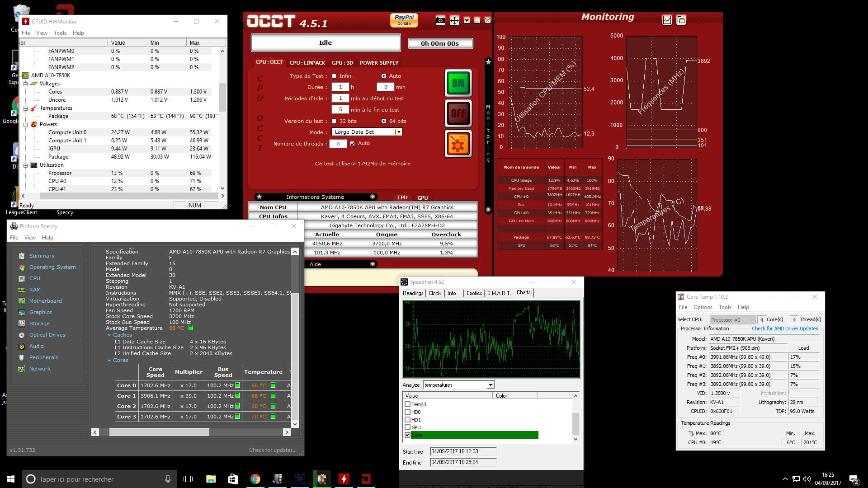The height and width of the screenshot is (488, 868).
Task: Select the 32 bits version radio
Action: pyautogui.click(x=334, y=121)
